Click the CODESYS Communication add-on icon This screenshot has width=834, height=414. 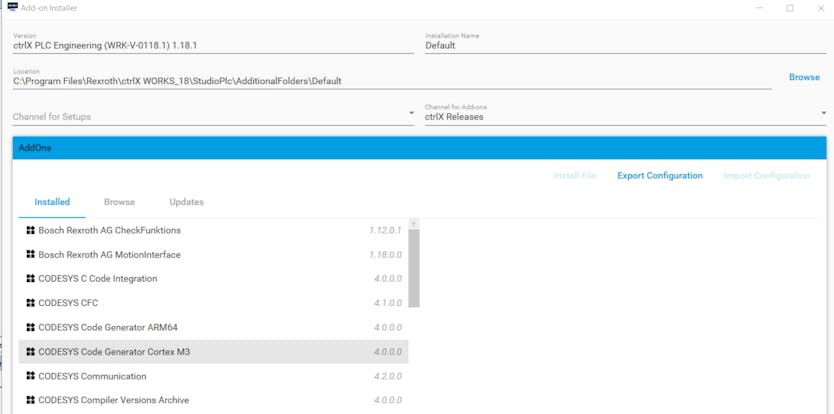(x=30, y=377)
